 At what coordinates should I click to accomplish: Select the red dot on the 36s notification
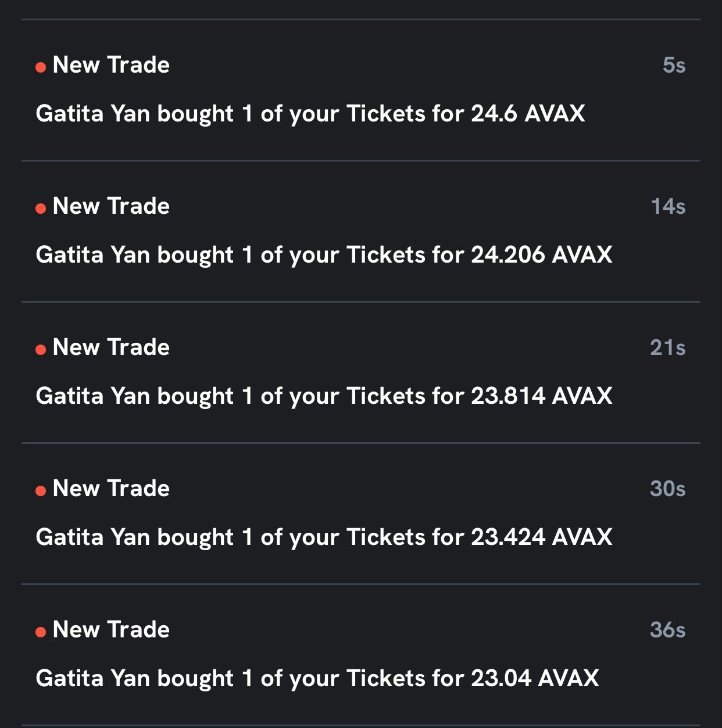tap(41, 632)
